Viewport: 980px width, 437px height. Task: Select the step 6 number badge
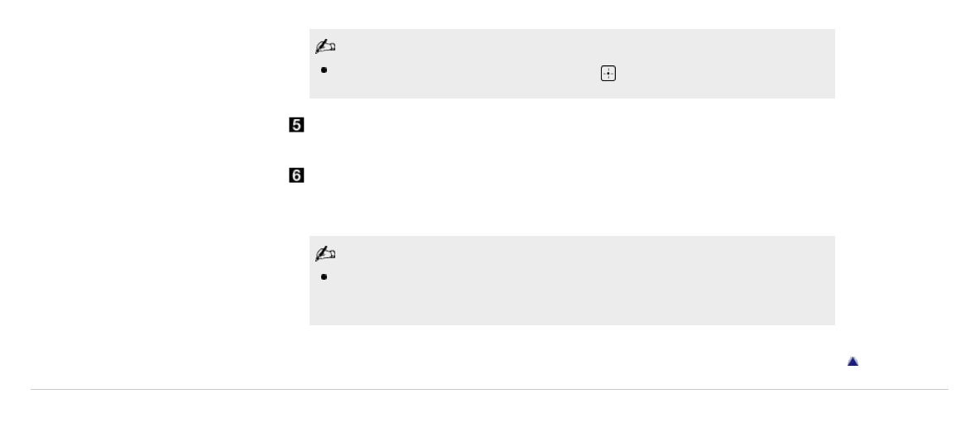pyautogui.click(x=297, y=175)
